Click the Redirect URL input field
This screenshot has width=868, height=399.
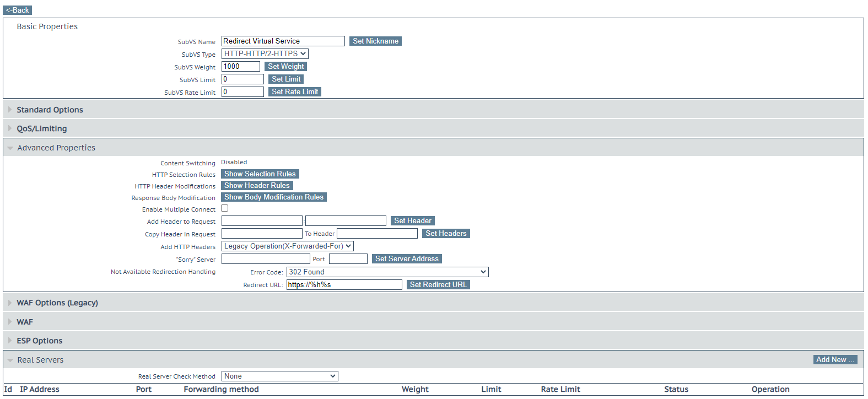(x=344, y=285)
